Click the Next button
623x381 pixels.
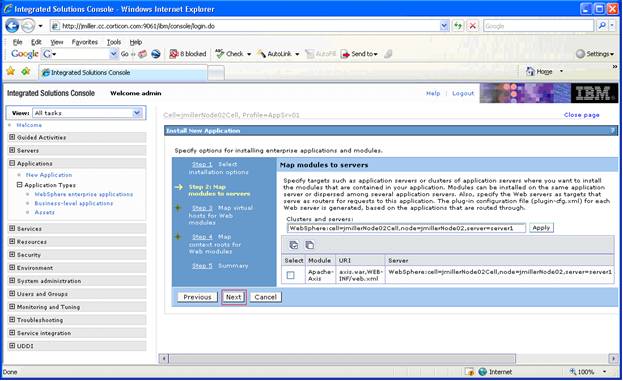click(x=234, y=297)
